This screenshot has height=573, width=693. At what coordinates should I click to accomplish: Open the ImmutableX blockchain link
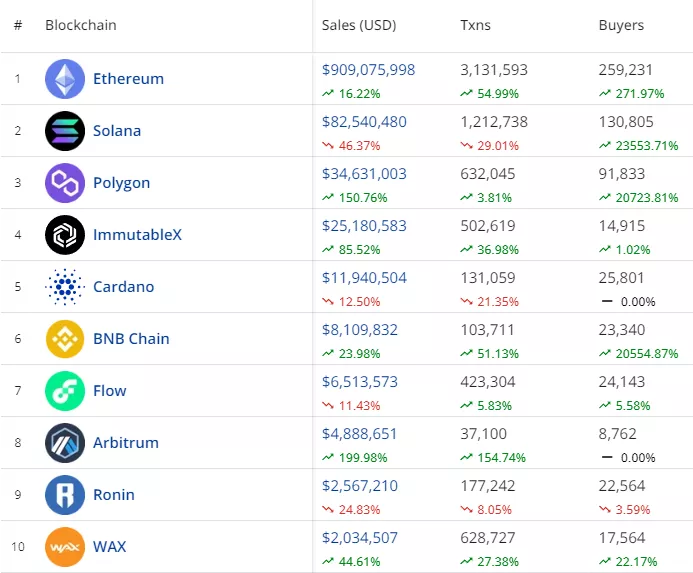137,235
